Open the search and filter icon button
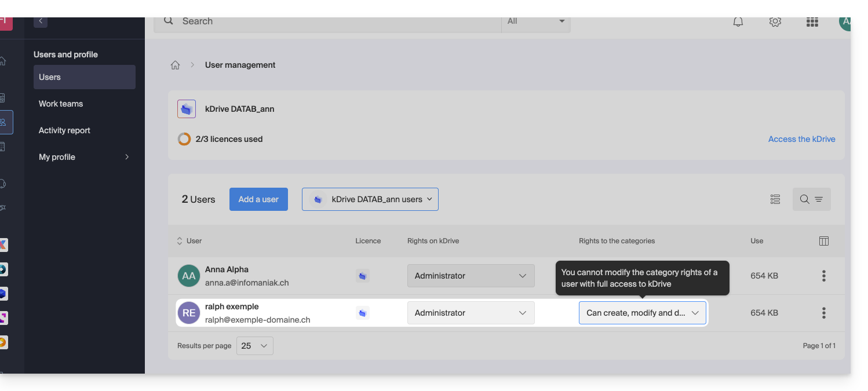 [811, 199]
